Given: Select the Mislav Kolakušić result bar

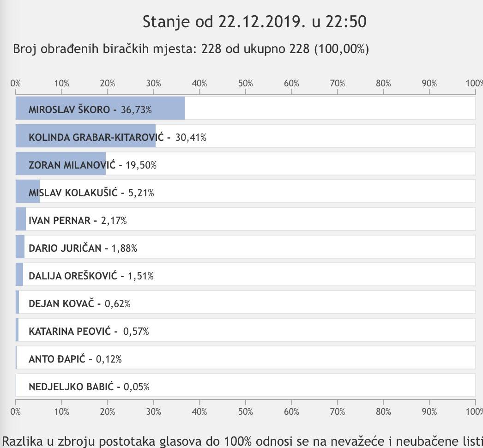Looking at the screenshot, I should (28, 192).
